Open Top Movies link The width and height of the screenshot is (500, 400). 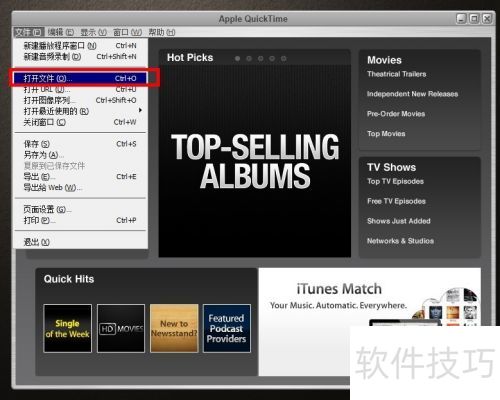(x=386, y=134)
